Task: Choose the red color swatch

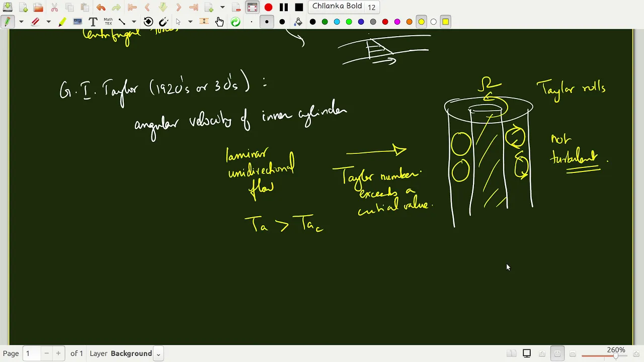Action: click(x=385, y=22)
